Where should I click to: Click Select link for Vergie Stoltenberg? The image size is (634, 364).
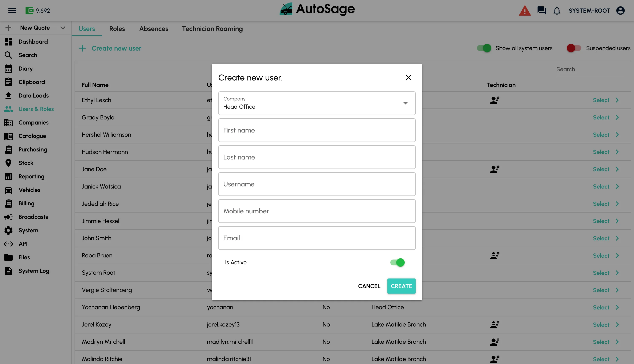point(601,290)
